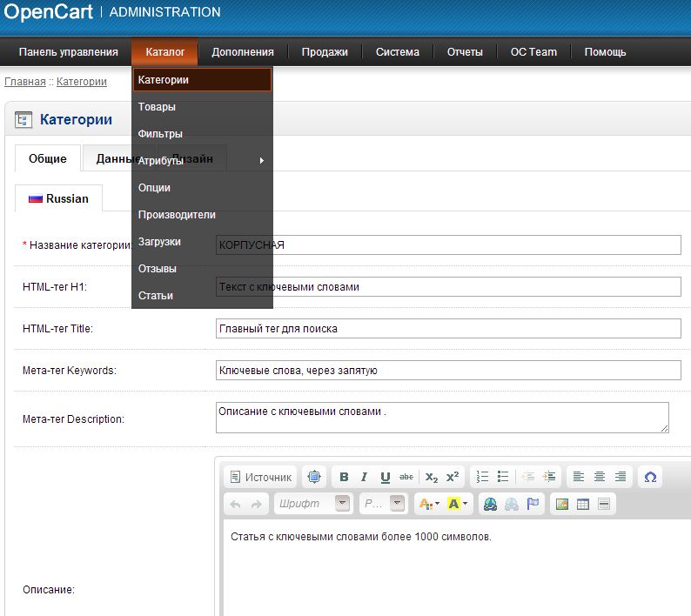Screen dimensions: 691x616
Task: Toggle the Источник source view
Action: (260, 477)
